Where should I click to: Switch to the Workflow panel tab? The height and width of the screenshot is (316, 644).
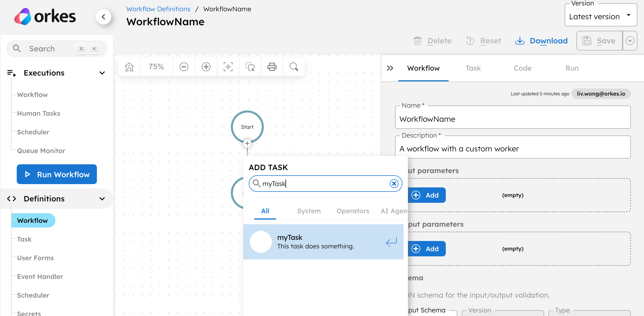(423, 68)
